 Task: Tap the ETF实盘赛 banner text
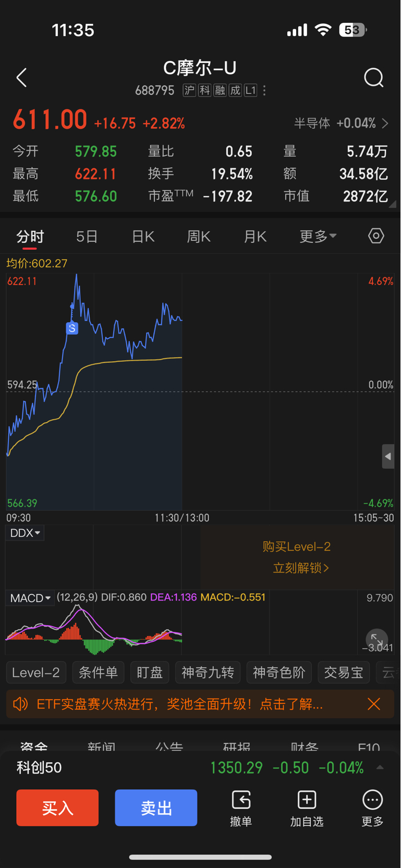(180, 704)
